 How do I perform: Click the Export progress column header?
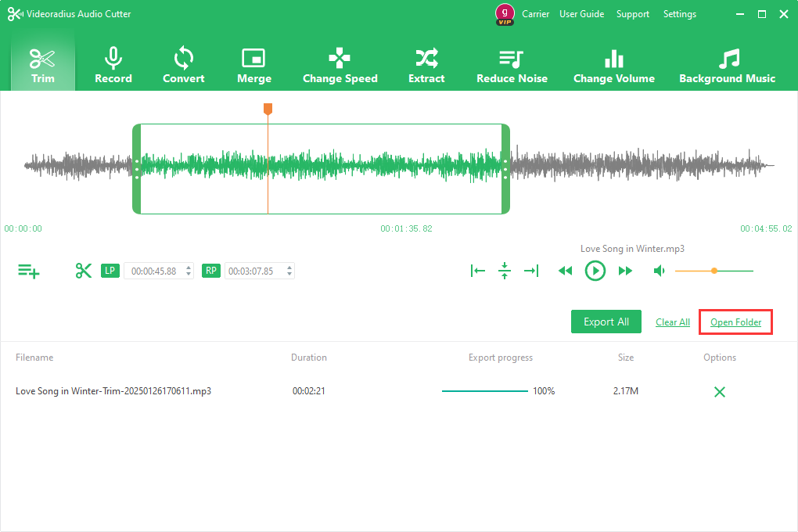pyautogui.click(x=500, y=358)
